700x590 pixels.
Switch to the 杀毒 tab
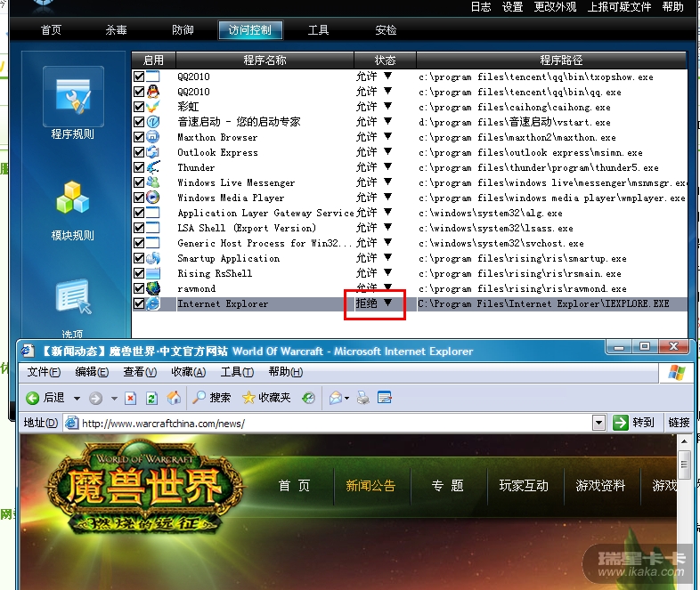point(116,30)
